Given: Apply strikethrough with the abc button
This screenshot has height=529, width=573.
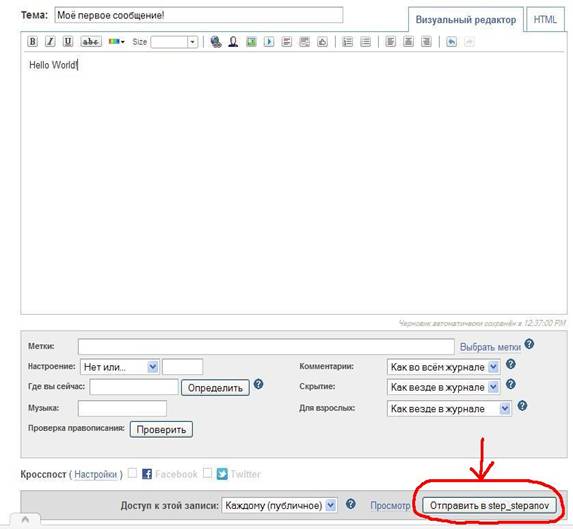Looking at the screenshot, I should coord(91,42).
